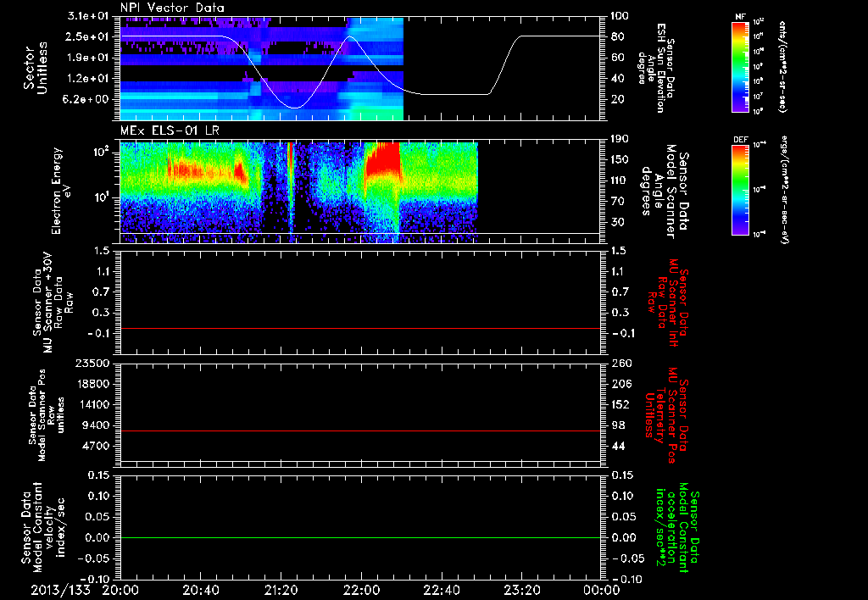The image size is (868, 600).
Task: Click the ESH Sun Elevation Angle axis title
Action: click(657, 68)
